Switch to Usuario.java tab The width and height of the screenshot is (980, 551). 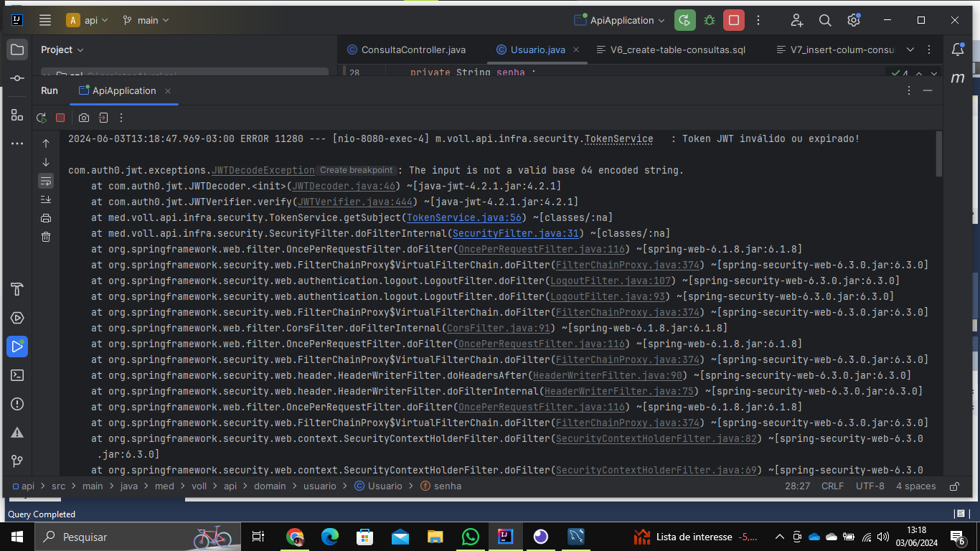(x=538, y=50)
